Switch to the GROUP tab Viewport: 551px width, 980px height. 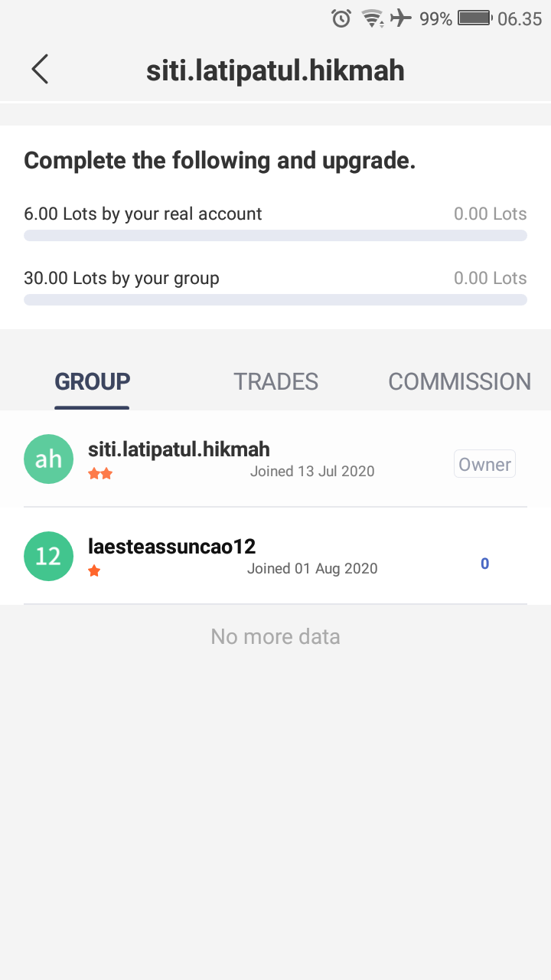coord(92,381)
